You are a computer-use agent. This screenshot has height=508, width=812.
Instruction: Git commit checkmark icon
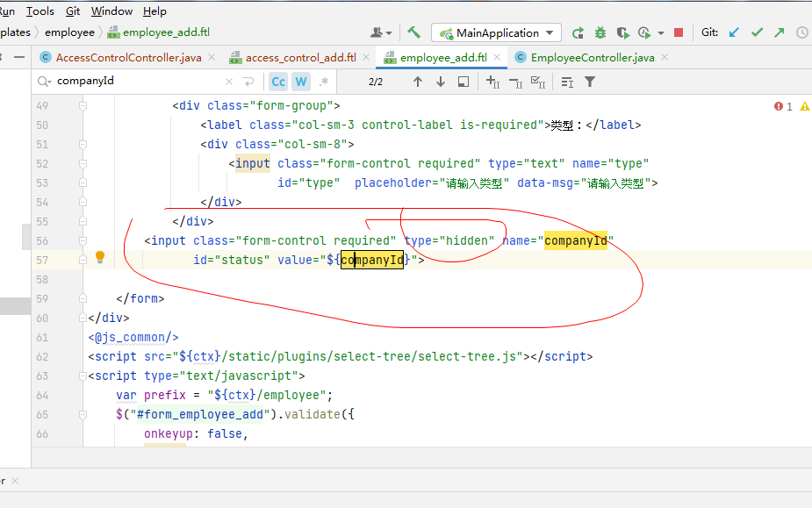coord(757,32)
